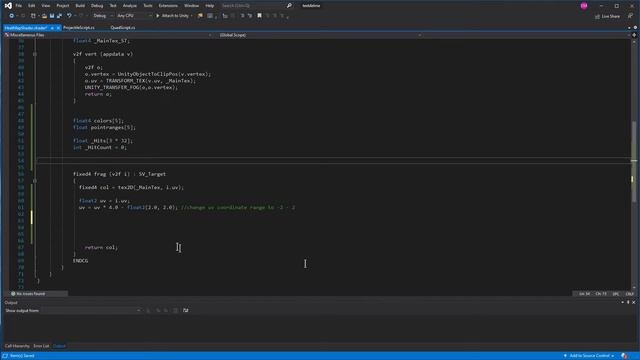Close the Output panel
Viewport: 640px width, 360px height.
[633, 302]
